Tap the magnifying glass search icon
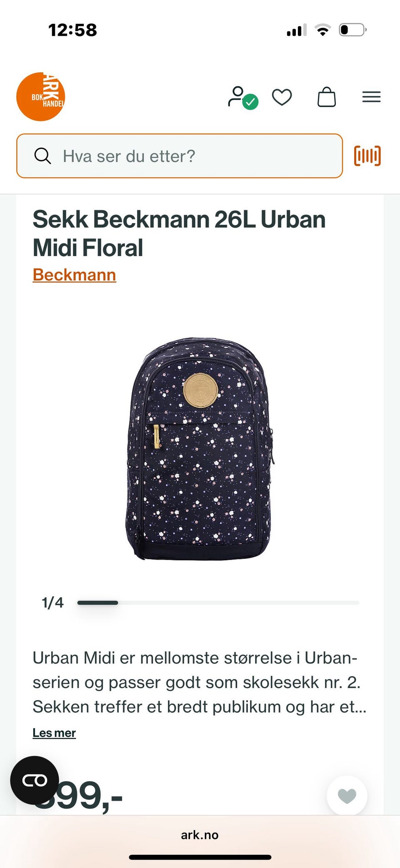400x868 pixels. click(42, 156)
